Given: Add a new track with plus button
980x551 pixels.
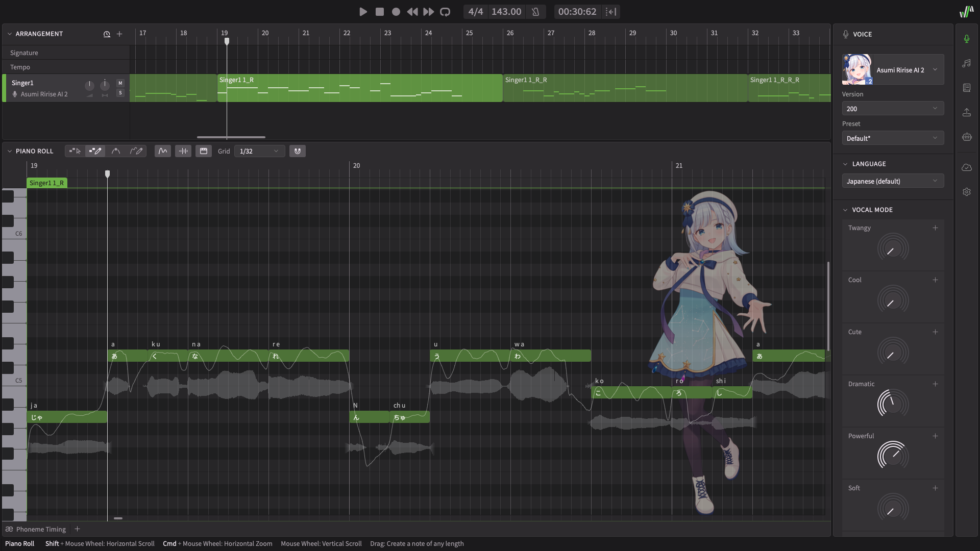Looking at the screenshot, I should click(119, 34).
